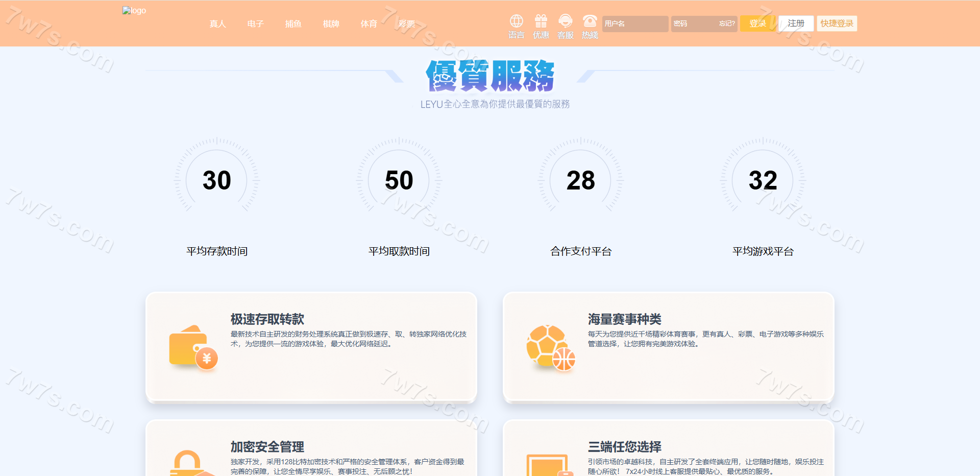The height and width of the screenshot is (476, 980).
Task: Focus the 用户名 username field
Action: [x=634, y=23]
